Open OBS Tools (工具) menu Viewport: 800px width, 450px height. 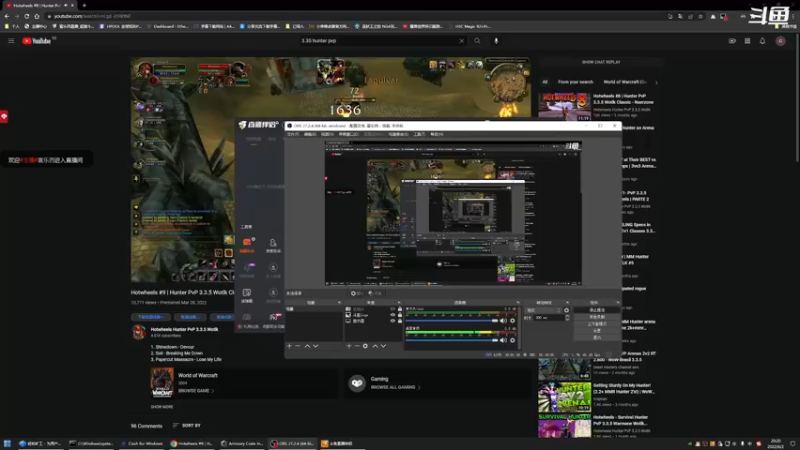coord(419,134)
